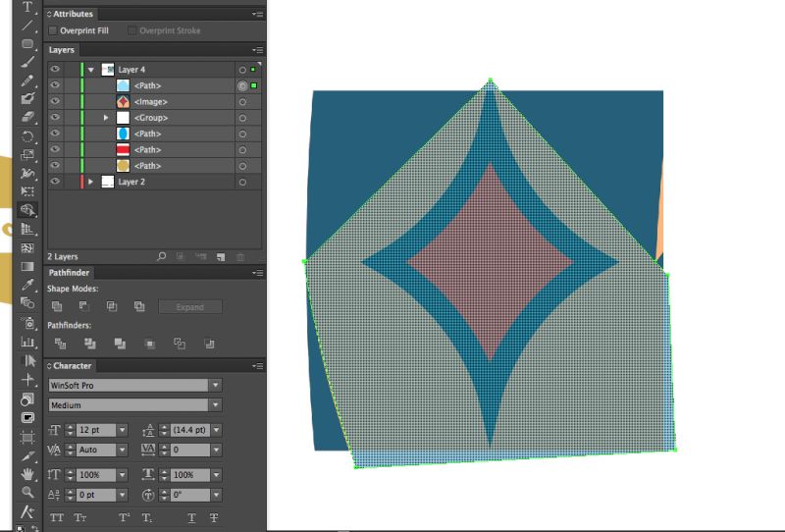Select the Shape Builder tool
The image size is (785, 532).
click(x=27, y=210)
